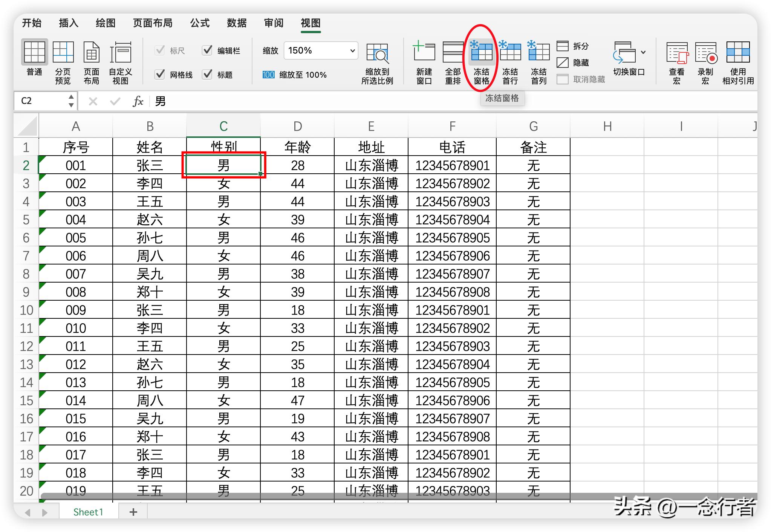The height and width of the screenshot is (532, 771).
Task: Click View Macros (查看宏) icon
Action: coord(677,53)
